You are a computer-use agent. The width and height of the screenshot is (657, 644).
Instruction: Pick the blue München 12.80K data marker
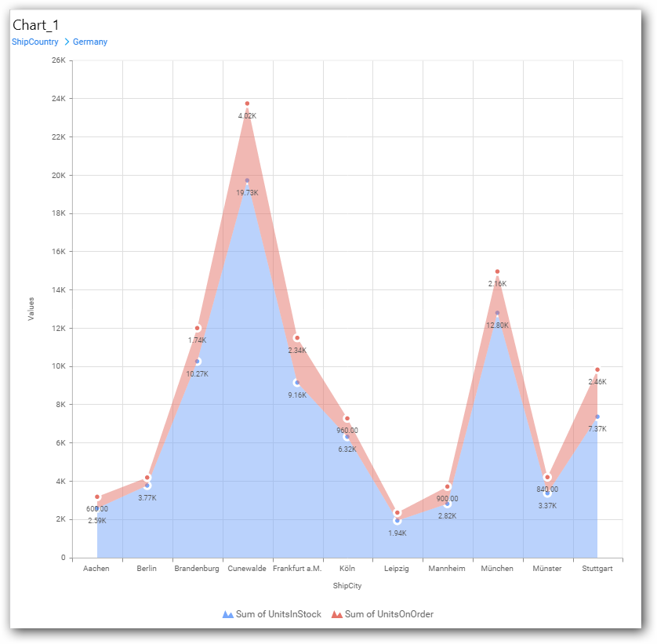(x=497, y=313)
